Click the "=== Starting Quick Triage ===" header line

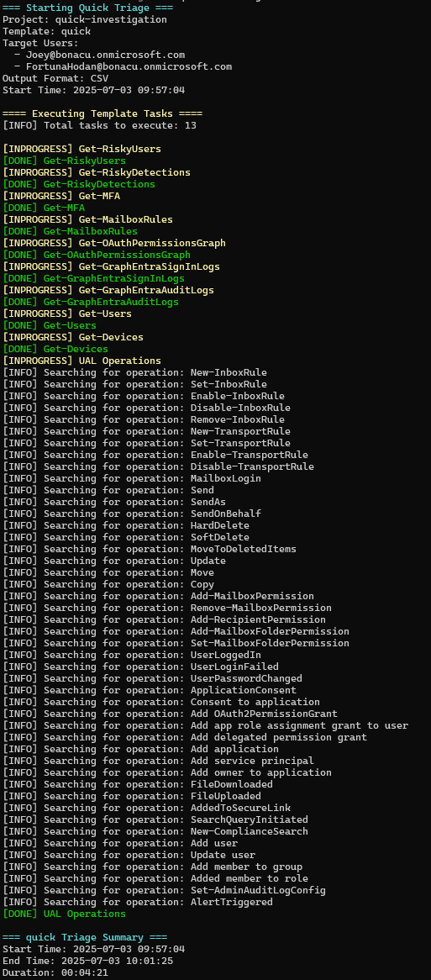click(88, 8)
